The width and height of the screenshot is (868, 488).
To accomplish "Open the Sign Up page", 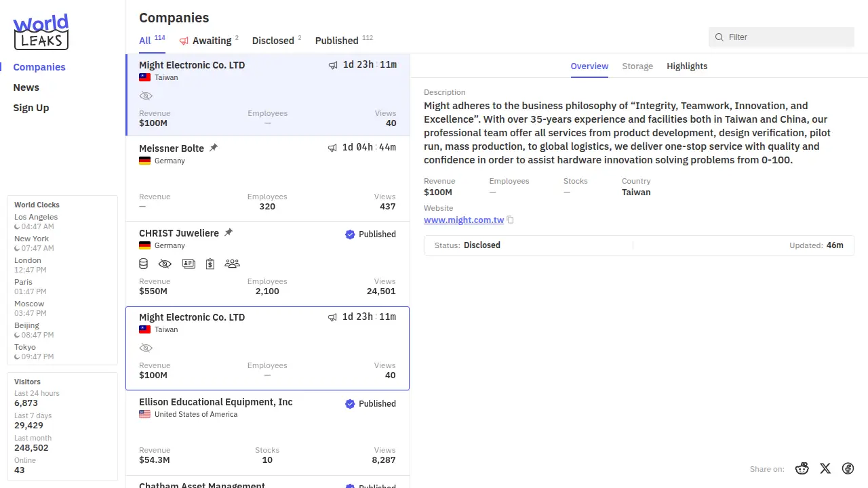I will coord(31,108).
